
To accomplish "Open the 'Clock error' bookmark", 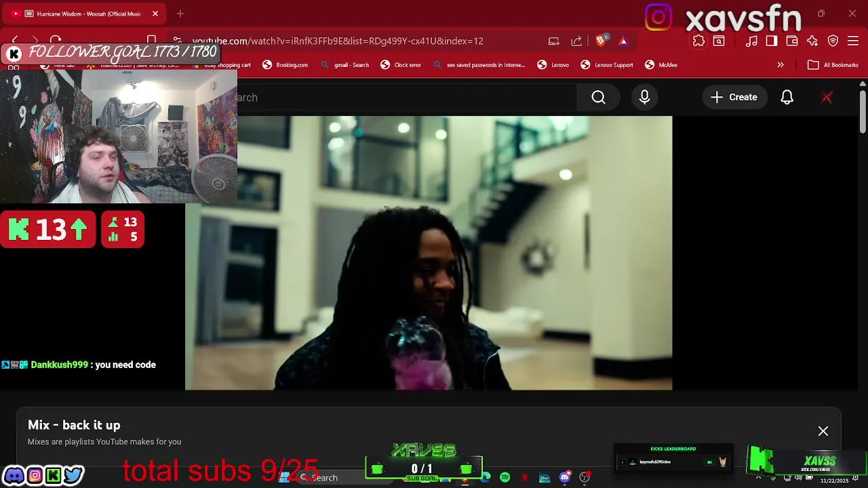I will click(401, 65).
